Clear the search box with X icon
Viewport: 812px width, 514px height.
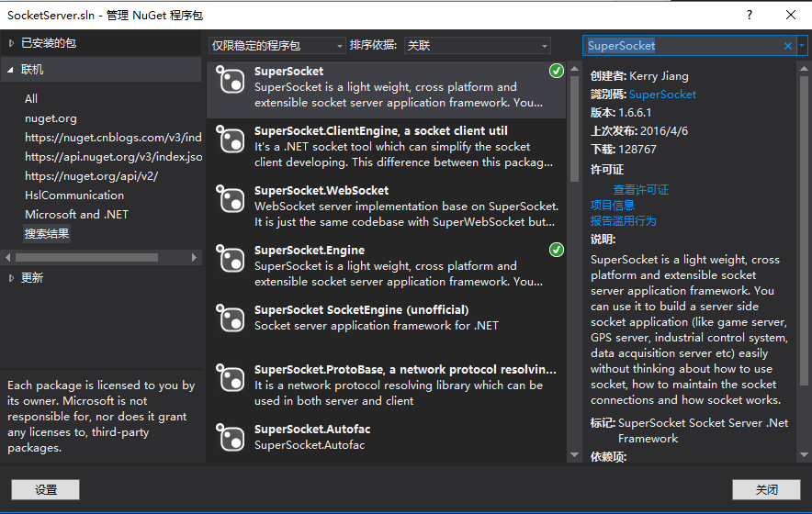point(788,46)
